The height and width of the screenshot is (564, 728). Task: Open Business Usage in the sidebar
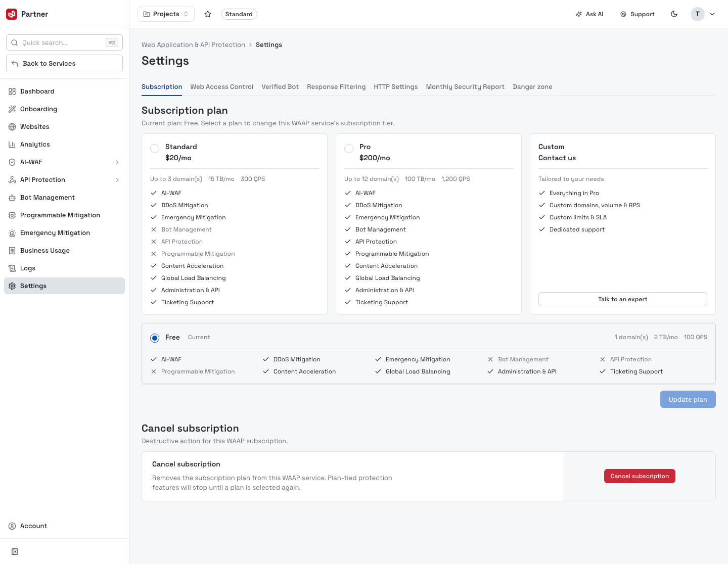pos(64,251)
